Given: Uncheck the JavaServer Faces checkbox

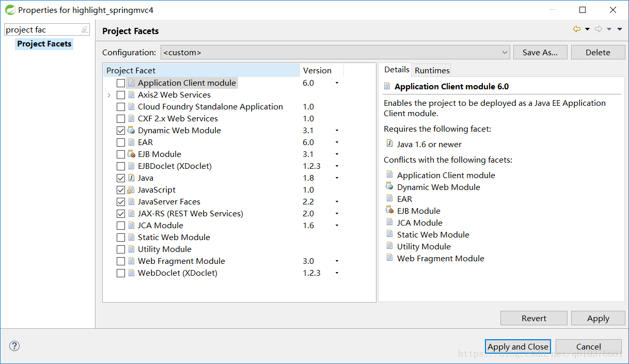Looking at the screenshot, I should 121,202.
